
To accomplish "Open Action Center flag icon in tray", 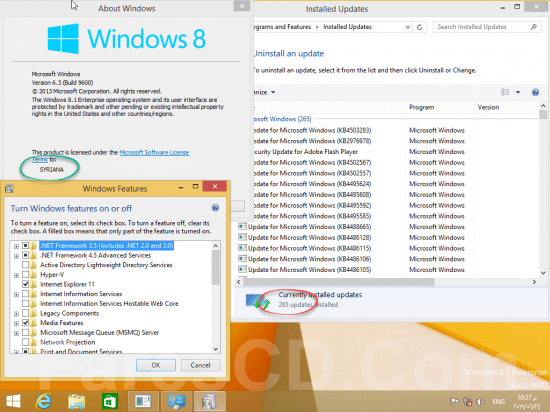I will (x=454, y=401).
